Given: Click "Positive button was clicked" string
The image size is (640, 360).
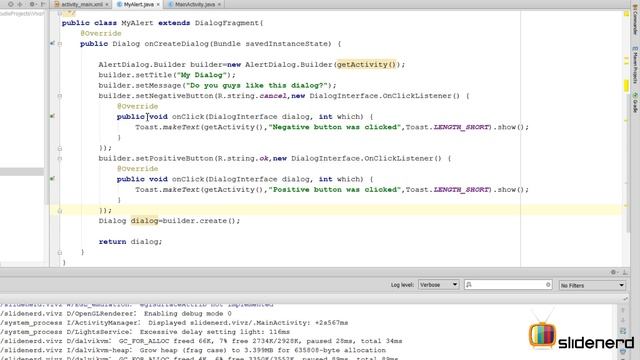Looking at the screenshot, I should [335, 189].
